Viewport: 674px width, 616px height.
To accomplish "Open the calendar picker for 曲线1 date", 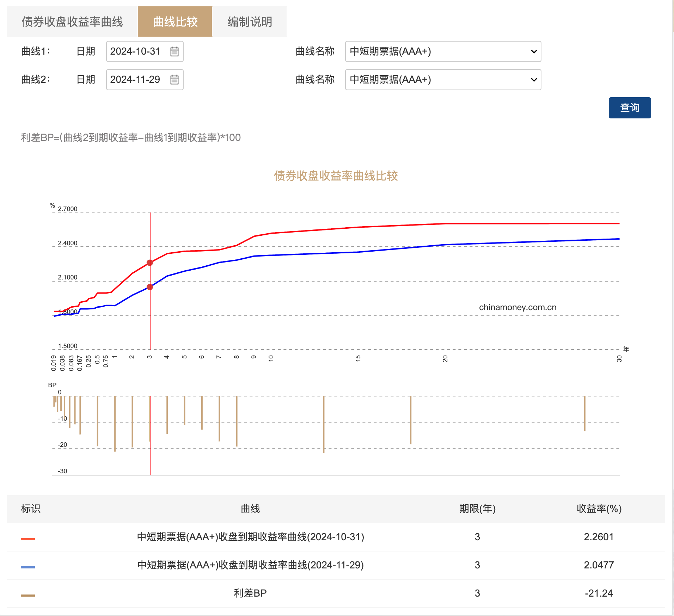I will [174, 51].
